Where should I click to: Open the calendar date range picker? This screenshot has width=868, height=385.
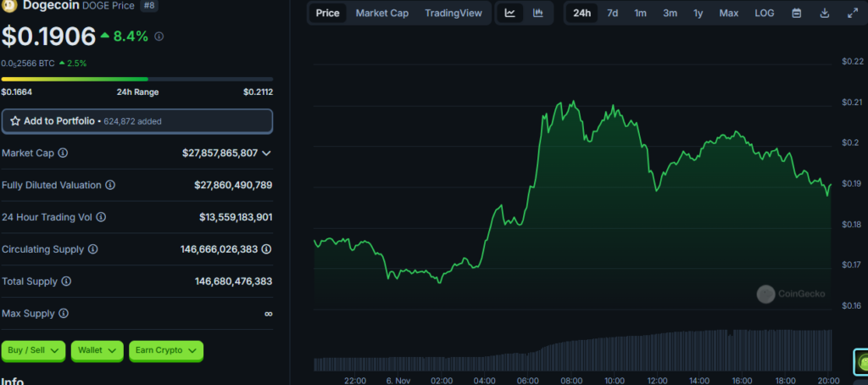point(797,14)
